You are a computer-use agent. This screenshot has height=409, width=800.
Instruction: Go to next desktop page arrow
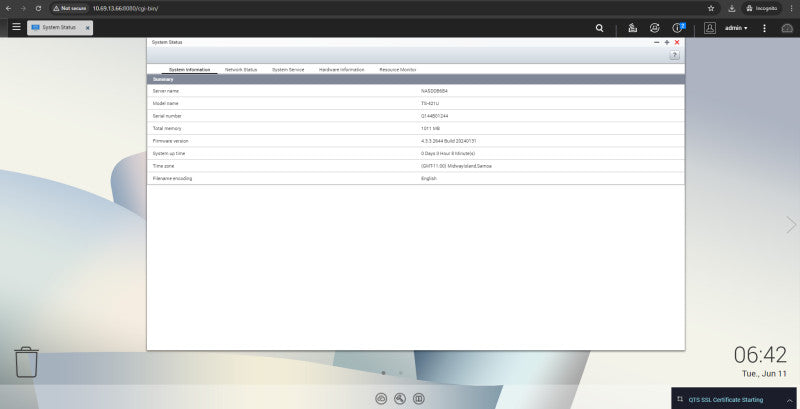(x=791, y=224)
